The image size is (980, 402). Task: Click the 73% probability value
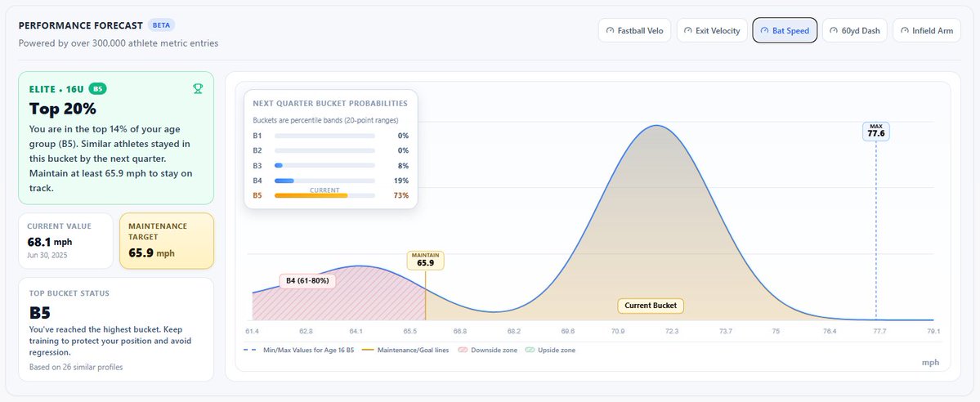pos(401,195)
